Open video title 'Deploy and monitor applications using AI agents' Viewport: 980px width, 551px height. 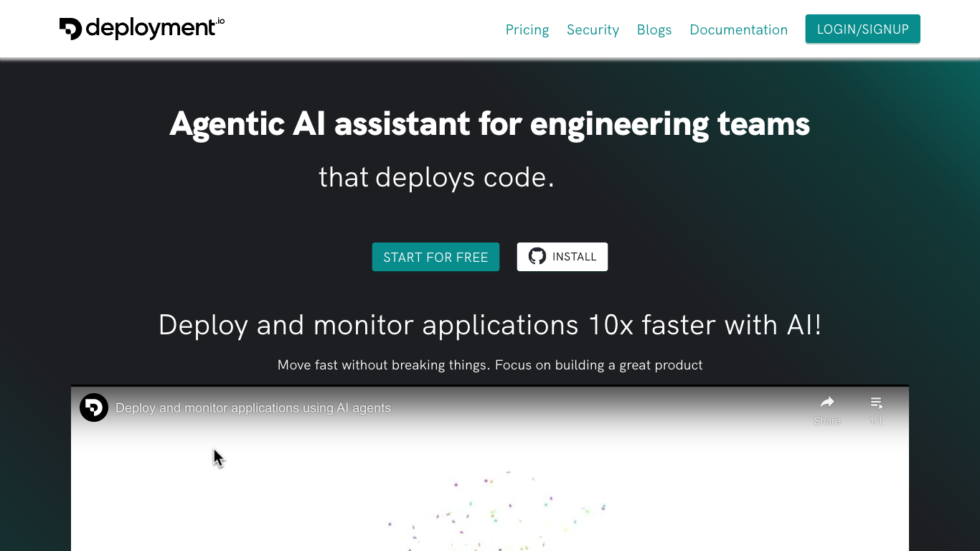tap(253, 408)
